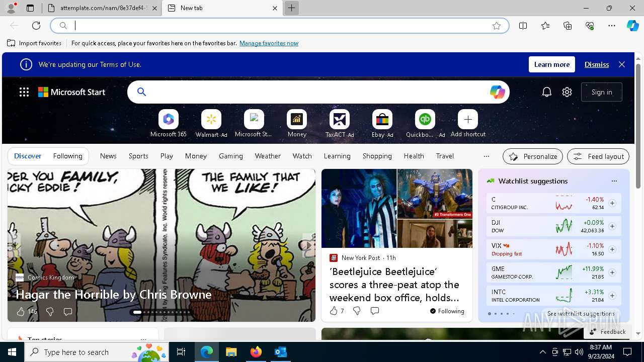Click the Personalize button
The image size is (644, 362).
click(x=533, y=156)
